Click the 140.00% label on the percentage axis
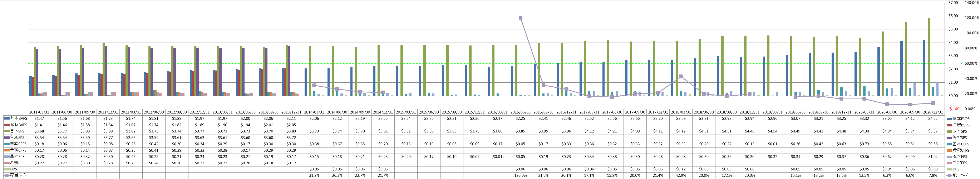Viewport: 980px width, 179px height. click(x=972, y=3)
